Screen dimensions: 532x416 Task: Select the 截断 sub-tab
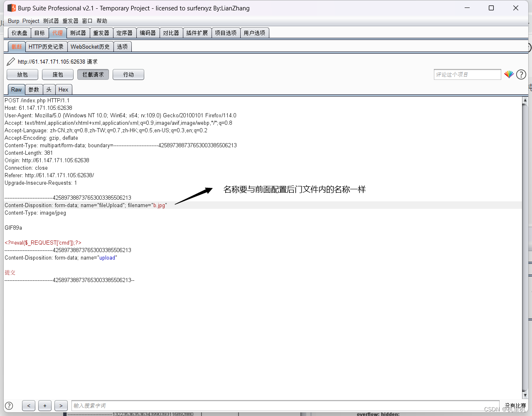[17, 47]
